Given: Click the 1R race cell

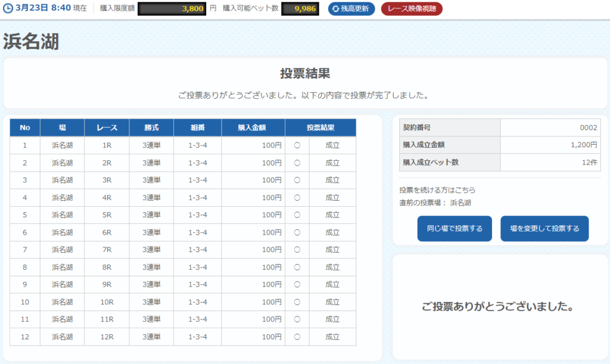Looking at the screenshot, I should click(107, 145).
